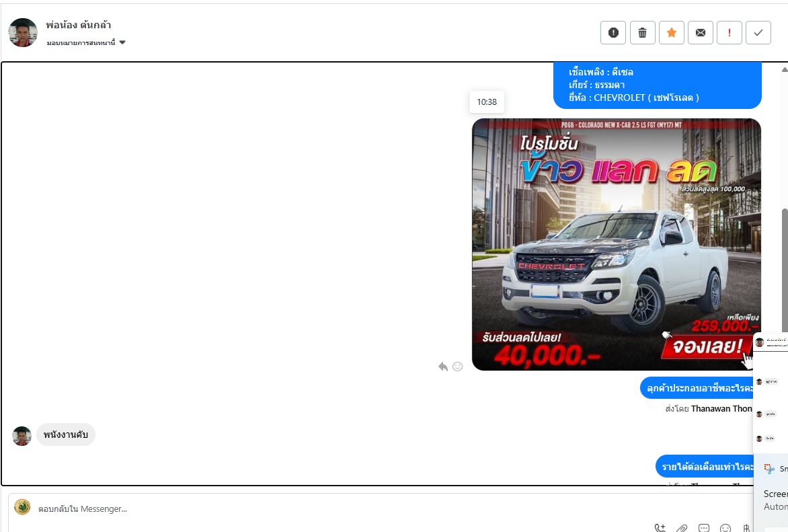Mark conversation as spam with octagon icon

[x=613, y=33]
